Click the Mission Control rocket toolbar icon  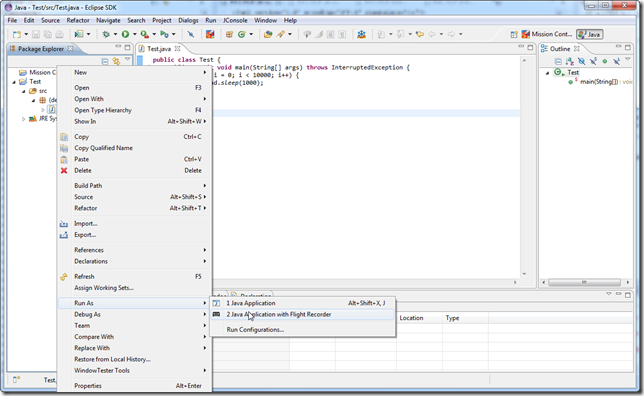coord(210,35)
